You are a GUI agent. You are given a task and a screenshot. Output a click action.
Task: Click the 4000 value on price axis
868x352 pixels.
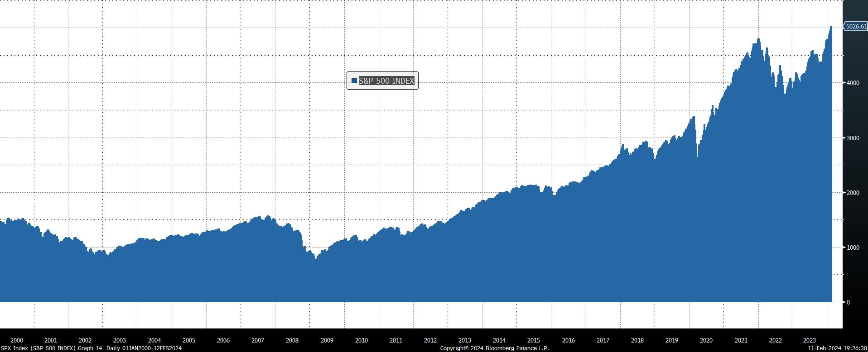point(853,83)
